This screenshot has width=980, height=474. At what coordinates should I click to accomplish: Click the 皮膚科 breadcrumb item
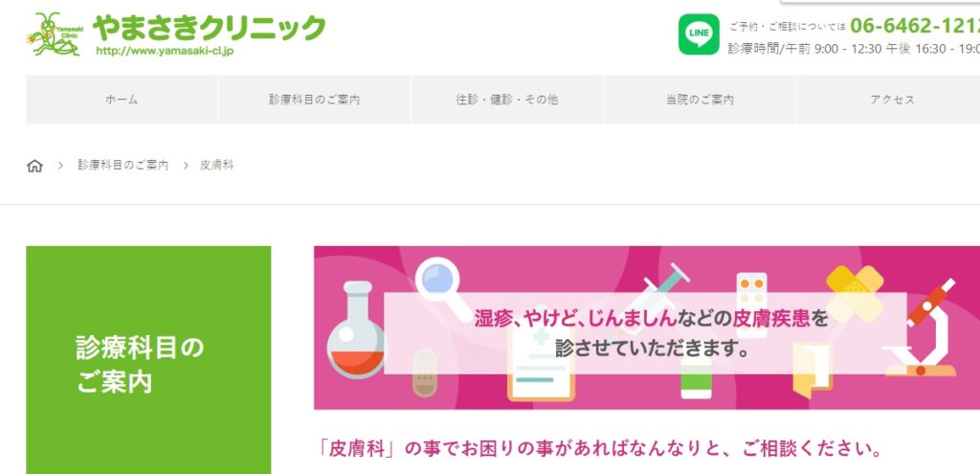(x=217, y=165)
